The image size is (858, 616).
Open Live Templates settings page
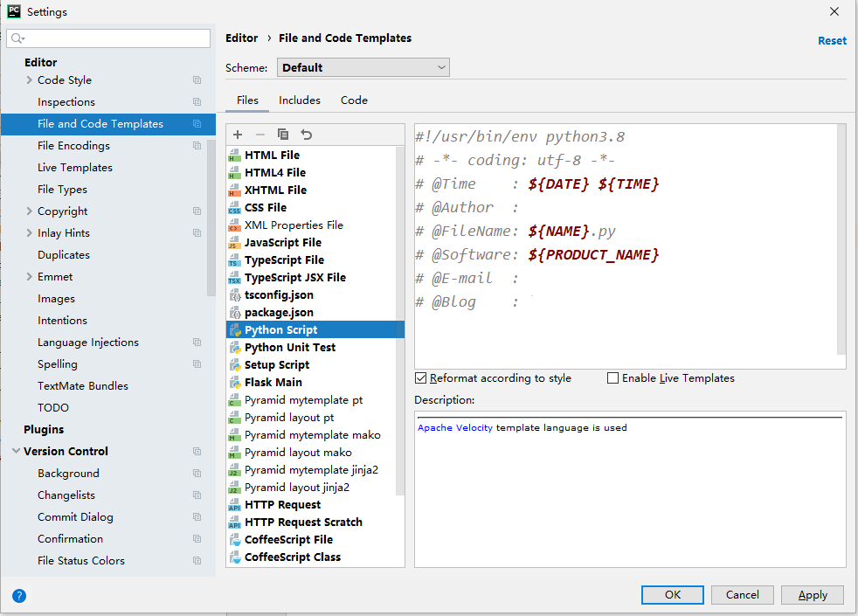click(75, 168)
